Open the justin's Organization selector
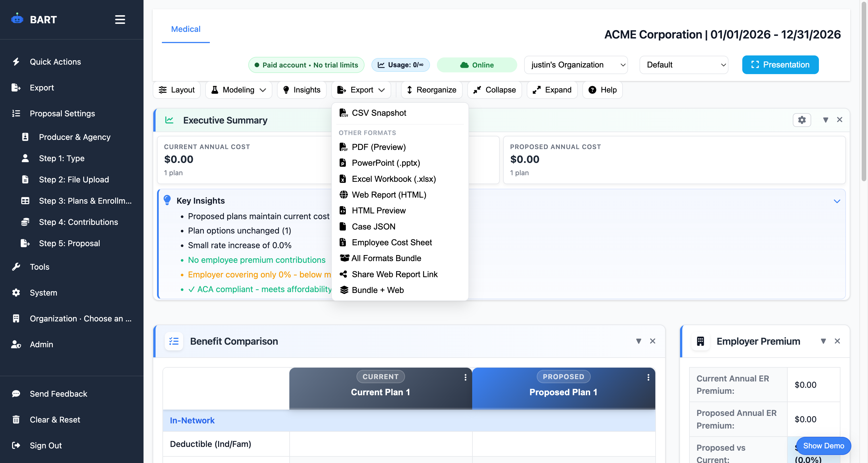This screenshot has height=463, width=868. [576, 65]
